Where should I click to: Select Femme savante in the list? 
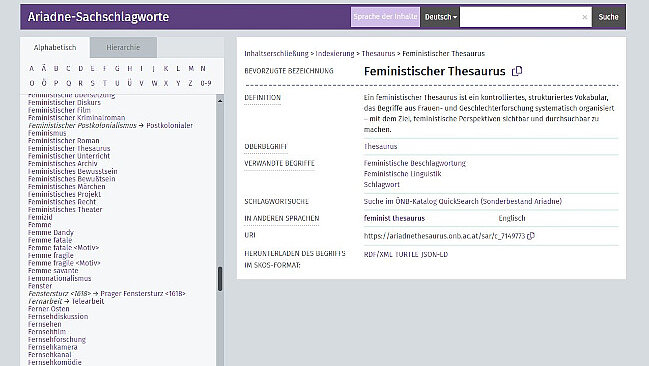pyautogui.click(x=53, y=271)
